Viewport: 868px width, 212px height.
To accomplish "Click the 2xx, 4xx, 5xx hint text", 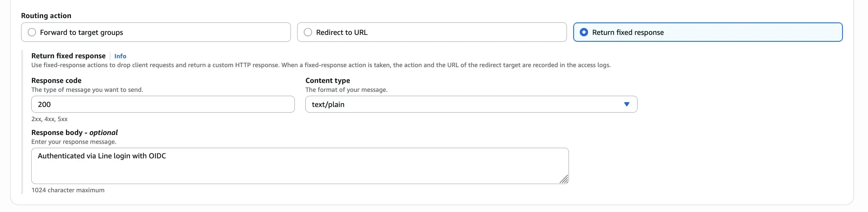I will pos(49,119).
